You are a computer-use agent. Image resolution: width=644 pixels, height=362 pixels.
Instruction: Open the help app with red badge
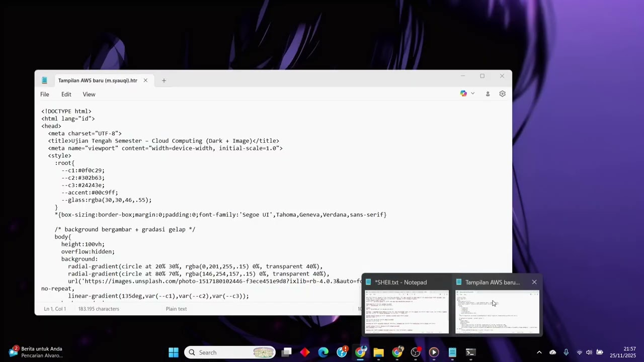342,352
